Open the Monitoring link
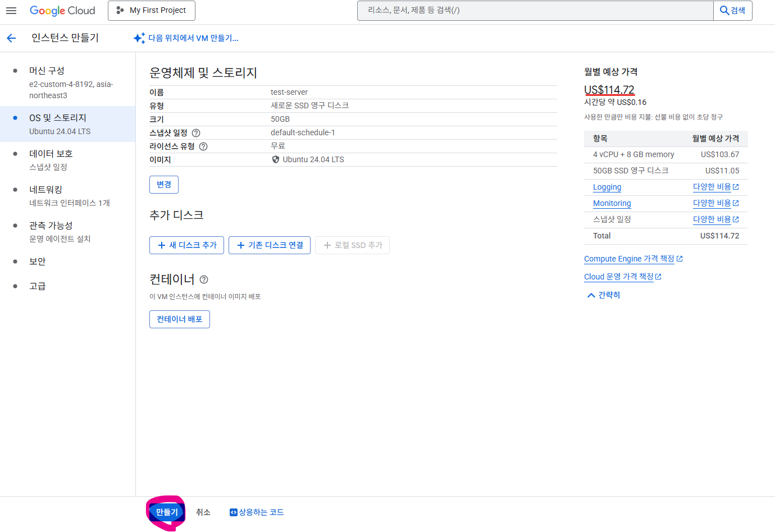Viewport: 775px width, 532px height. (x=612, y=204)
